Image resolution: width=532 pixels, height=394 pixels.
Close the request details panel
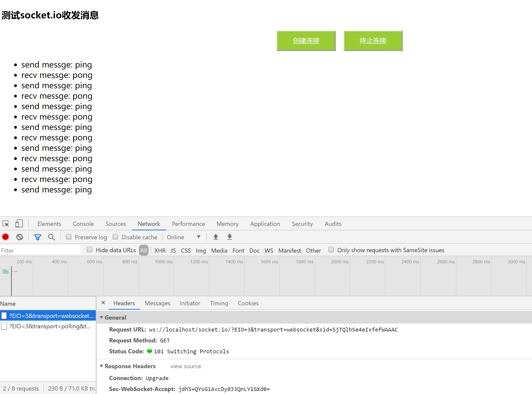tap(103, 303)
